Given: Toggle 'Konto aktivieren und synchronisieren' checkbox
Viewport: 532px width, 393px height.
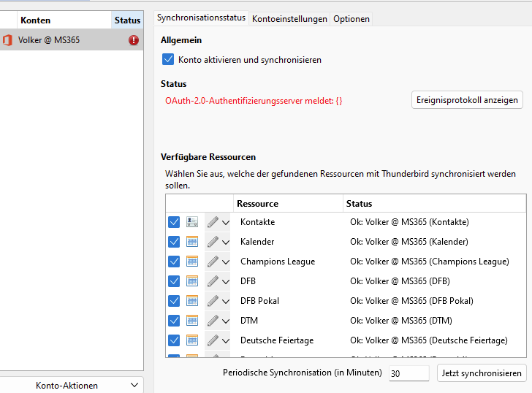Looking at the screenshot, I should [x=168, y=60].
